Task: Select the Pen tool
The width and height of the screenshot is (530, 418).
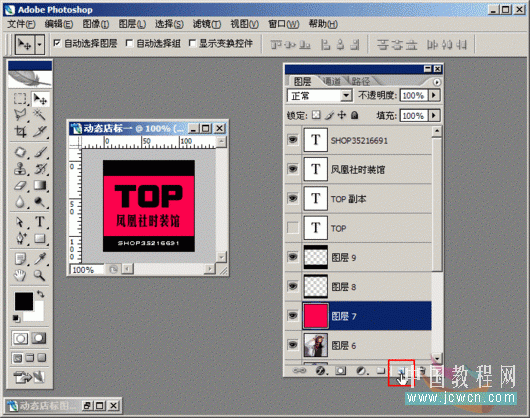Action: 20,238
